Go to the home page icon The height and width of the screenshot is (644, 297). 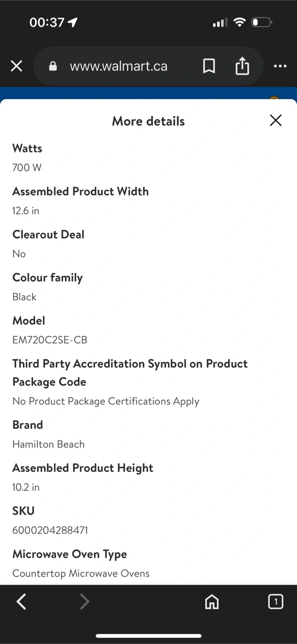(212, 602)
